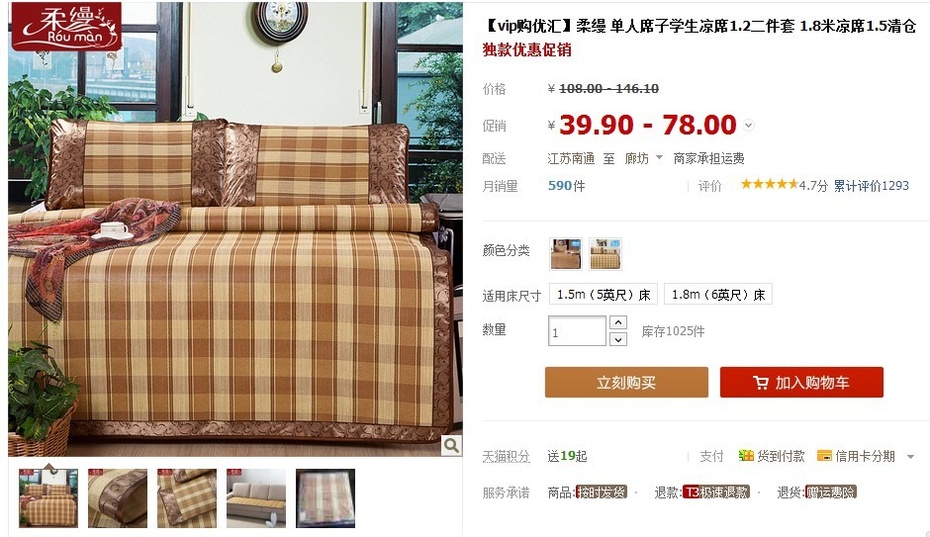Choose the first color classification swatch
930x537 pixels.
click(565, 253)
